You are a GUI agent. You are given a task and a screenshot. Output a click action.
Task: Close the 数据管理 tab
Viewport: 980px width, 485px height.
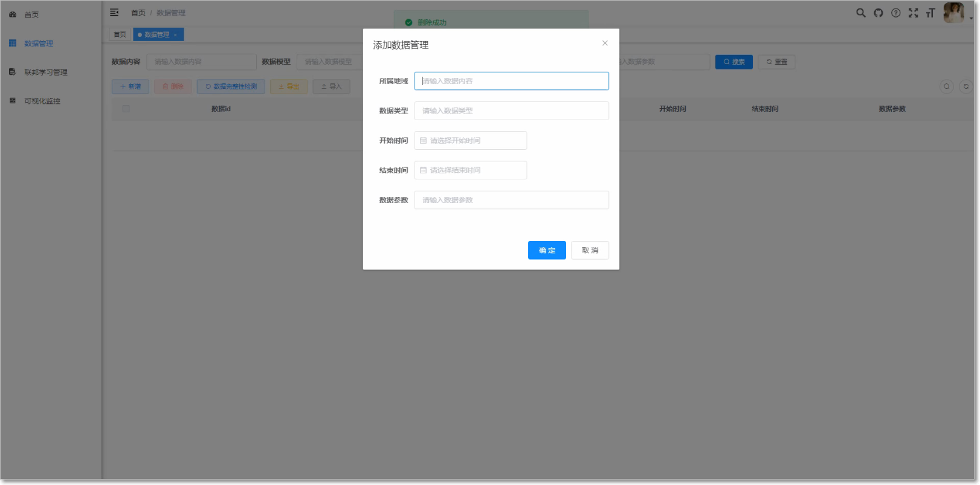(175, 35)
